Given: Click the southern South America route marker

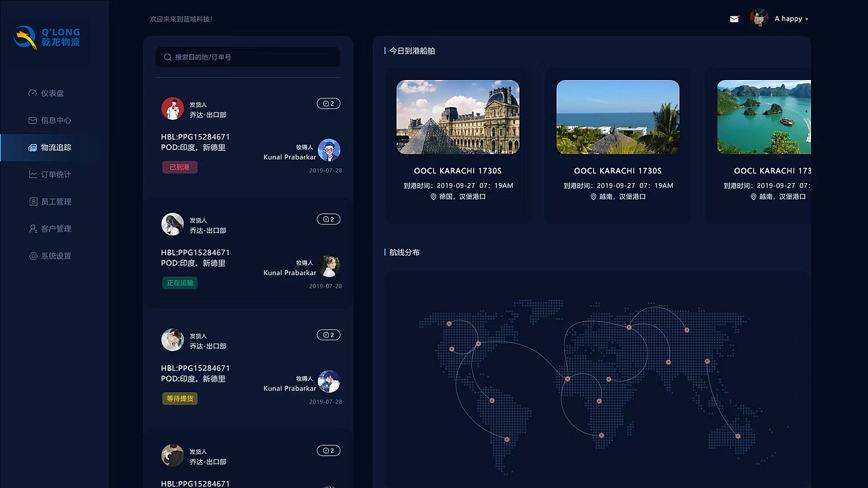Looking at the screenshot, I should tap(507, 439).
